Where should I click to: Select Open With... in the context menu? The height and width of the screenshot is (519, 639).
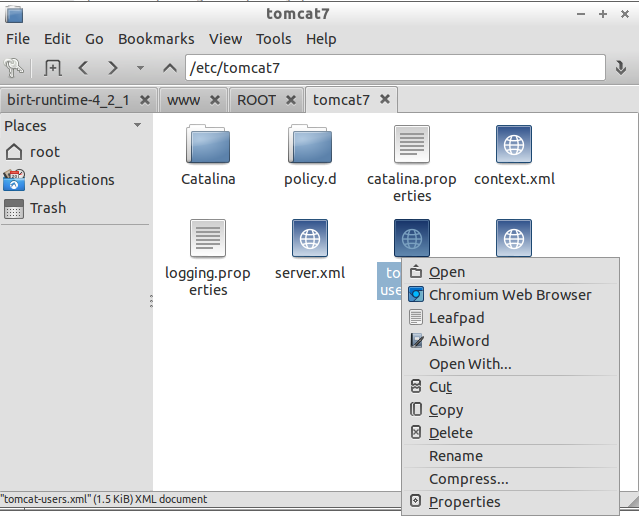point(470,364)
